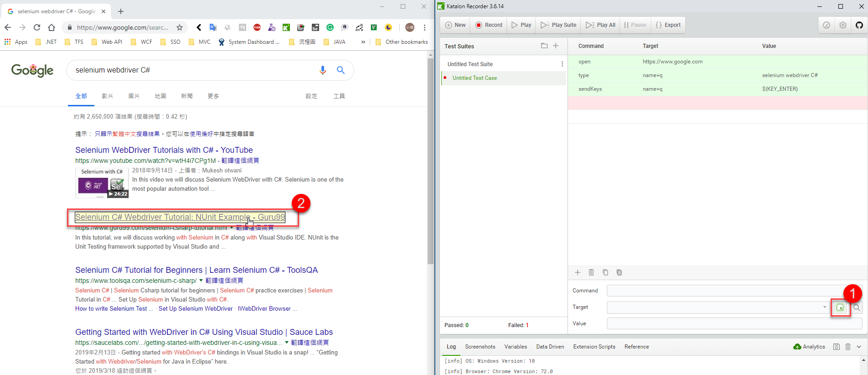Open the Untitled Test Suite kebab menu
Screen dimensions: 868x375
coord(562,64)
